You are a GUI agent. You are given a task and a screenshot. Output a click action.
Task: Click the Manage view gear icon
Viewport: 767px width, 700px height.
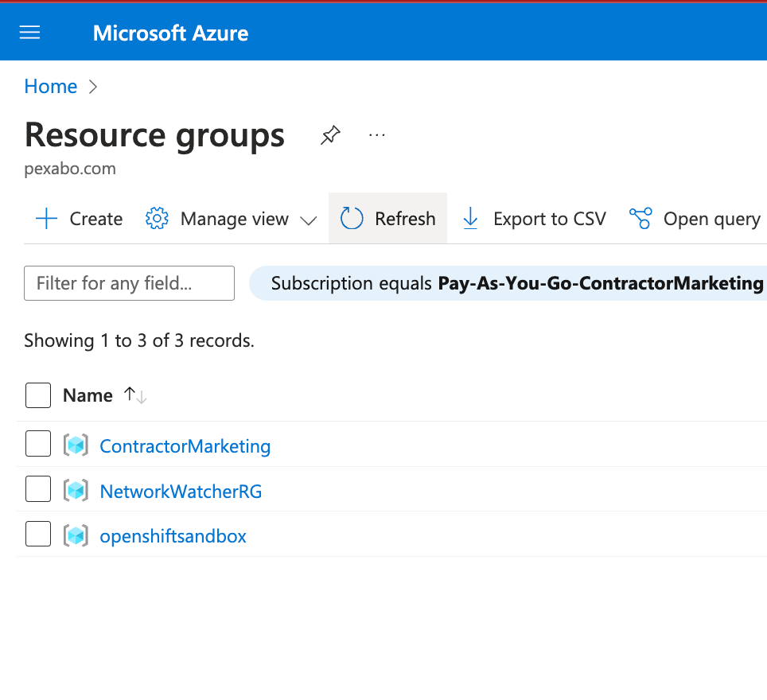pyautogui.click(x=157, y=218)
